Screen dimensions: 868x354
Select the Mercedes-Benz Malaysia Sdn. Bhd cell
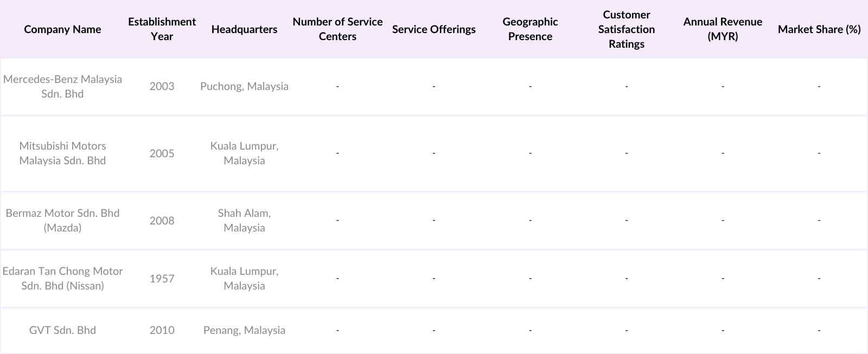tap(62, 86)
